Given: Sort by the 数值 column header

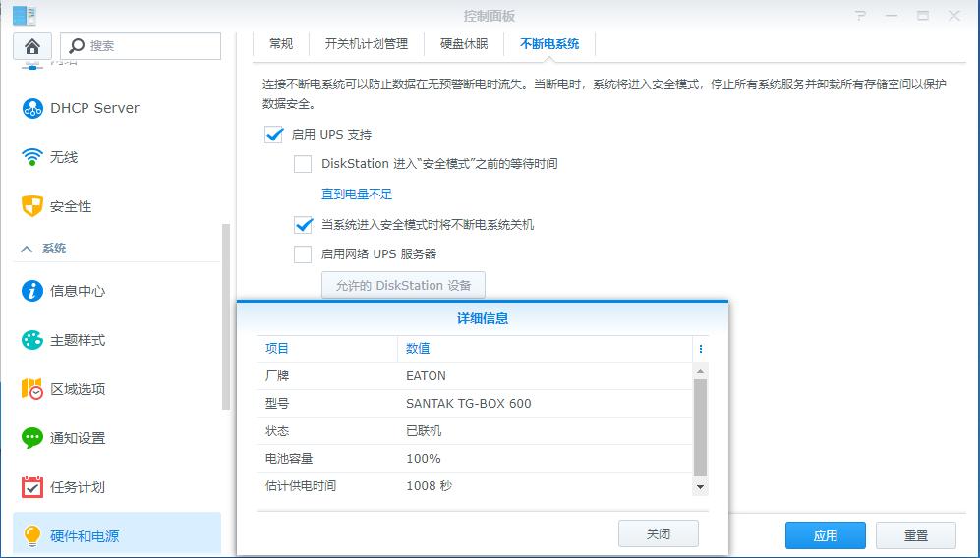Looking at the screenshot, I should click(x=545, y=349).
